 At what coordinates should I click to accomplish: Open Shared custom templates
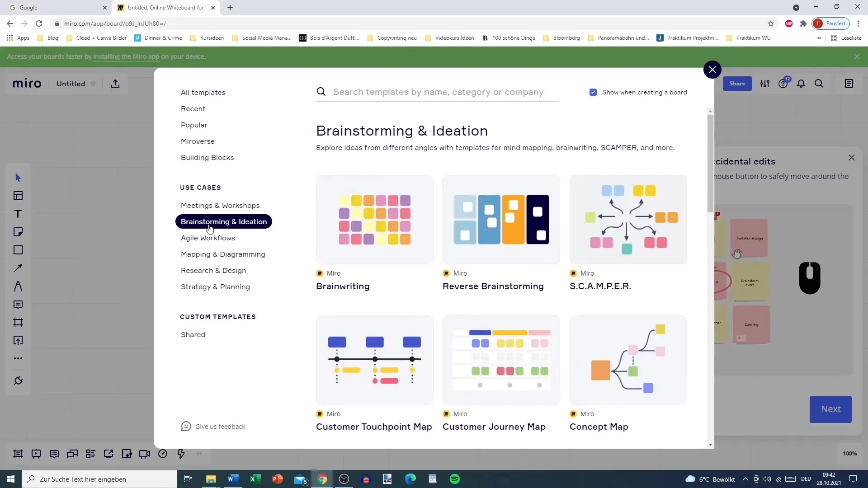(193, 334)
